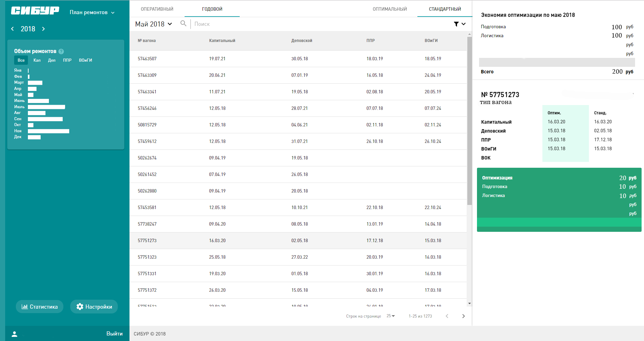
Task: Click Оптим. column header in details
Action: (554, 113)
